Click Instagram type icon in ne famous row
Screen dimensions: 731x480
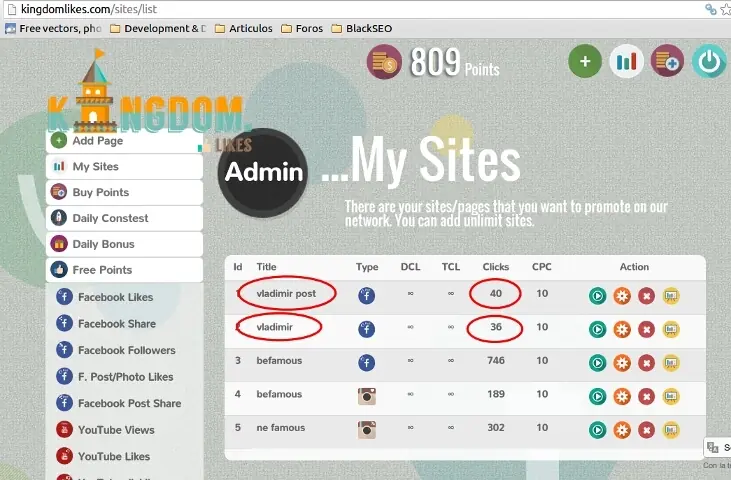click(x=366, y=430)
